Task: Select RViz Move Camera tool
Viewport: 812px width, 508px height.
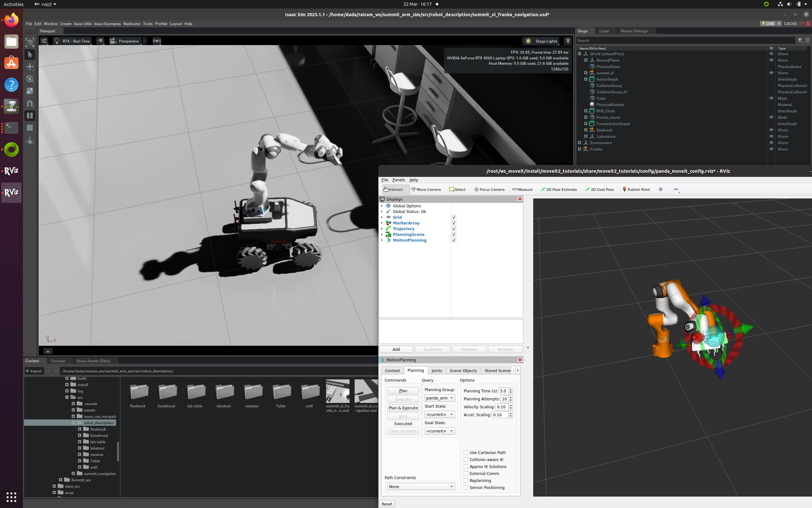Action: (x=426, y=190)
